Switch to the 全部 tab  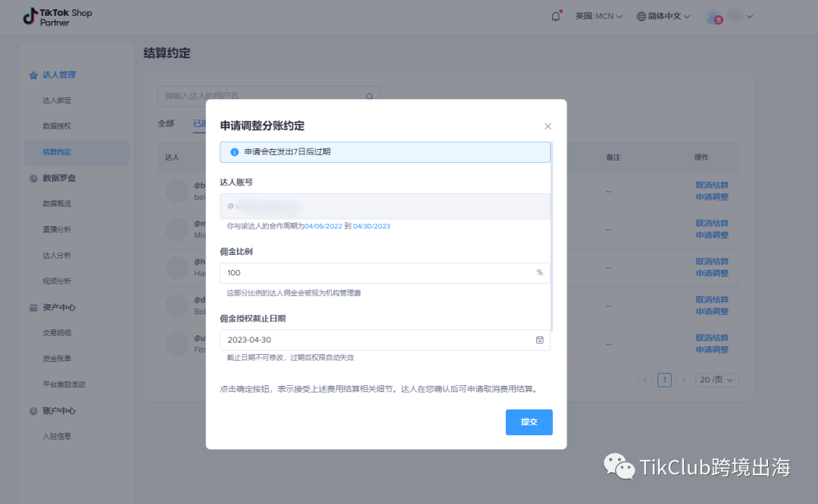(x=166, y=123)
